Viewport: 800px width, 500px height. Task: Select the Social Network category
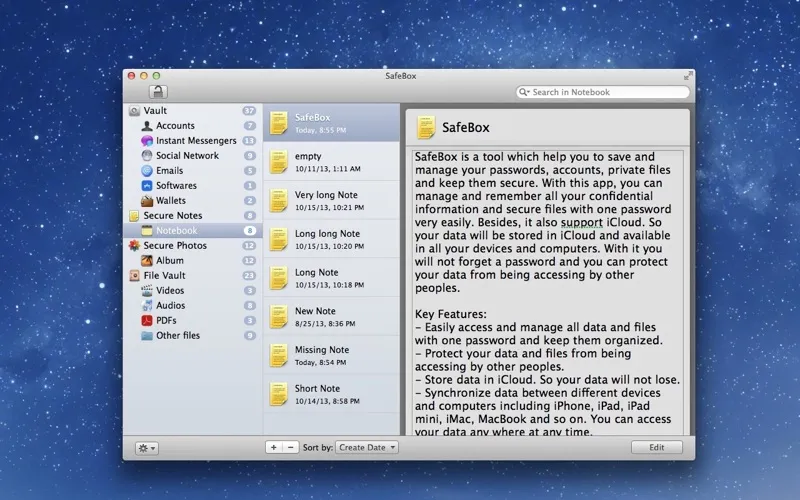187,156
